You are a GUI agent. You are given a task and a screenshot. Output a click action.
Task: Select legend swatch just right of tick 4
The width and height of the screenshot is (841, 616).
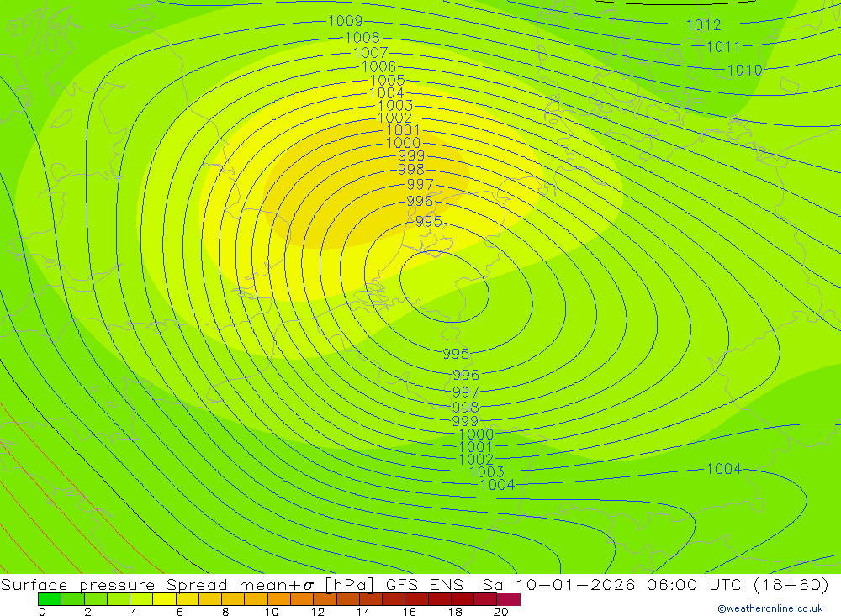(141, 599)
